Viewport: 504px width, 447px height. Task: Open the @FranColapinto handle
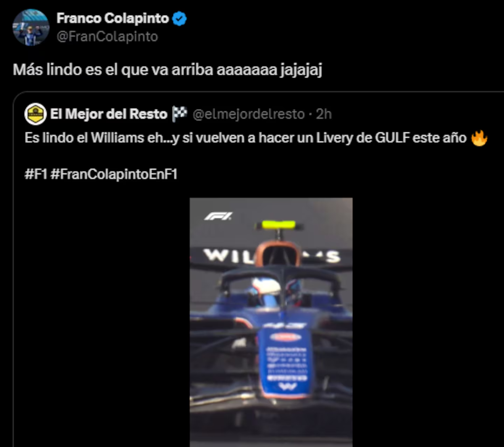click(107, 37)
